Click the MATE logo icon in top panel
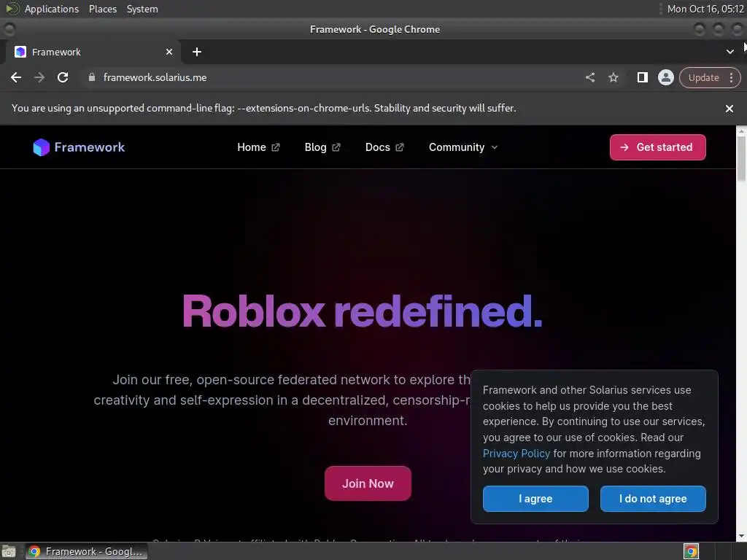The image size is (747, 560). tap(12, 9)
